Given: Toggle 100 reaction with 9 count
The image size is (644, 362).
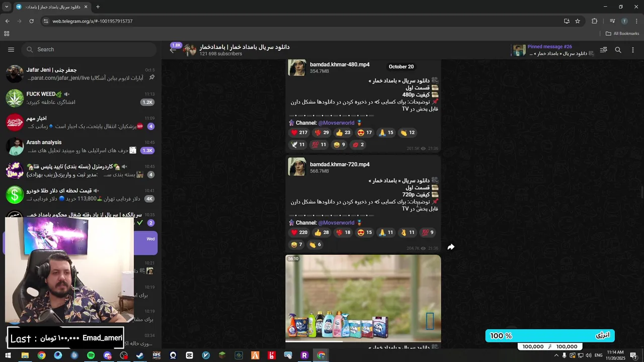Looking at the screenshot, I should [x=428, y=232].
